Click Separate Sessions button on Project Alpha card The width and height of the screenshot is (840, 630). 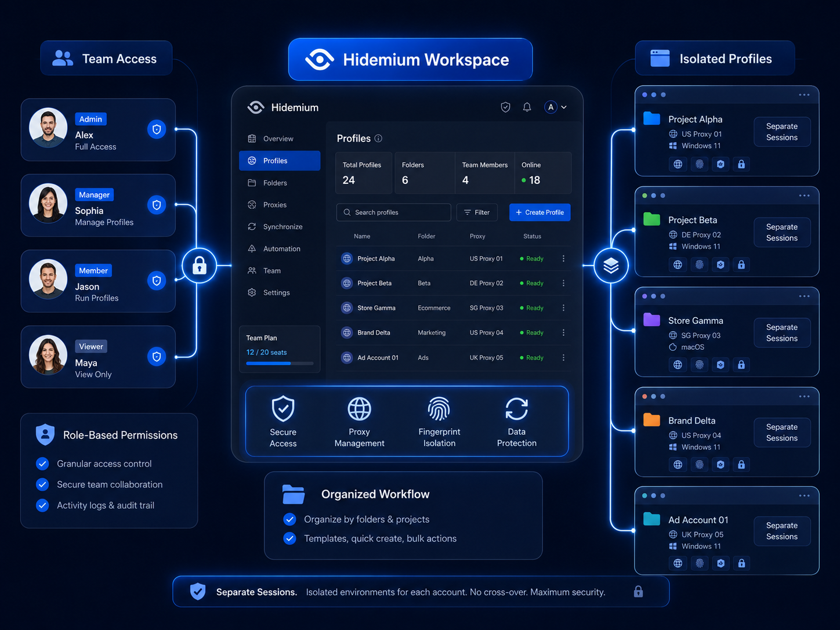[782, 132]
